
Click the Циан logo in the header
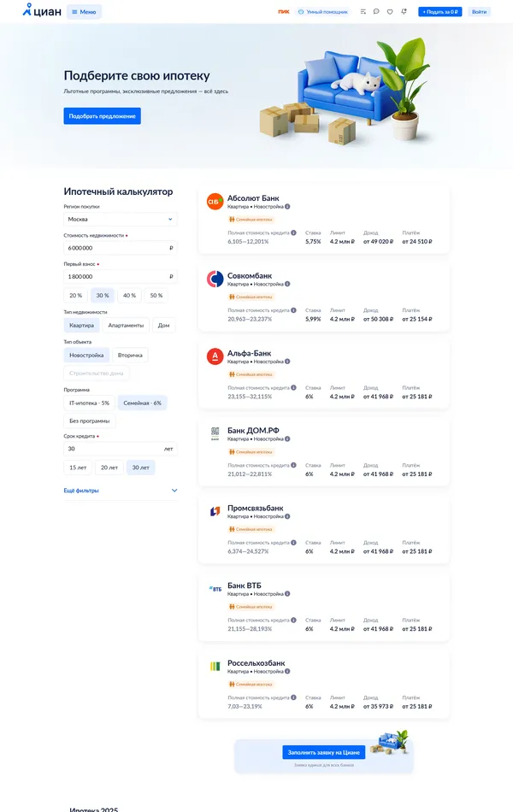point(42,11)
